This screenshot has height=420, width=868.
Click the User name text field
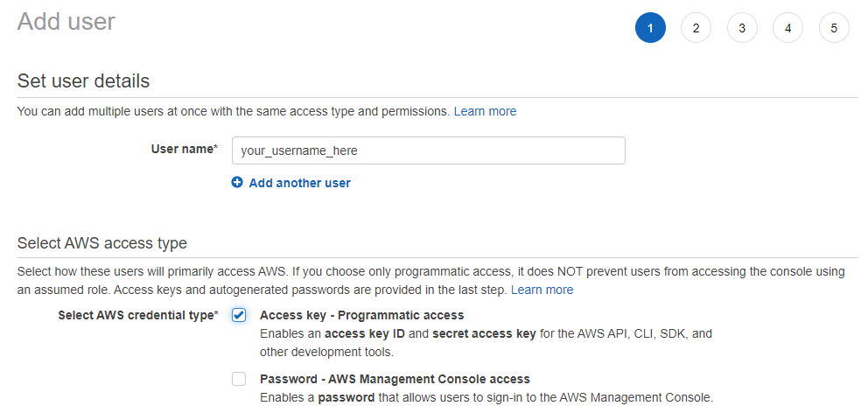tap(428, 150)
